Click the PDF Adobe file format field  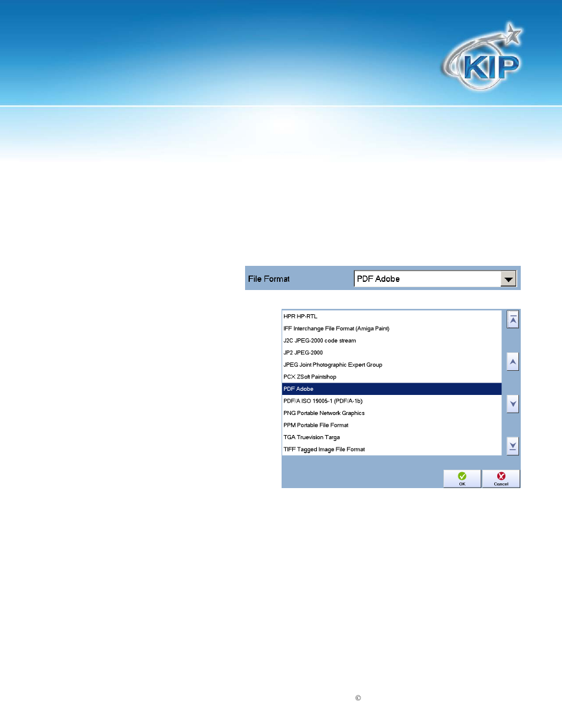435,279
